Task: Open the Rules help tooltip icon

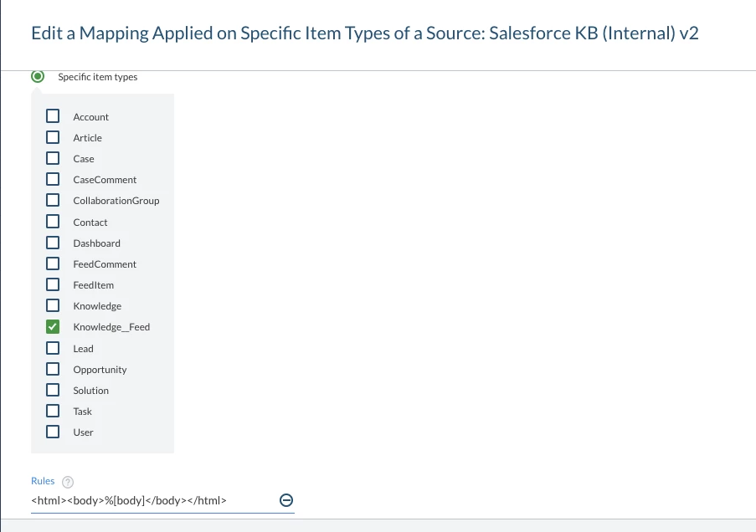Action: pos(66,481)
